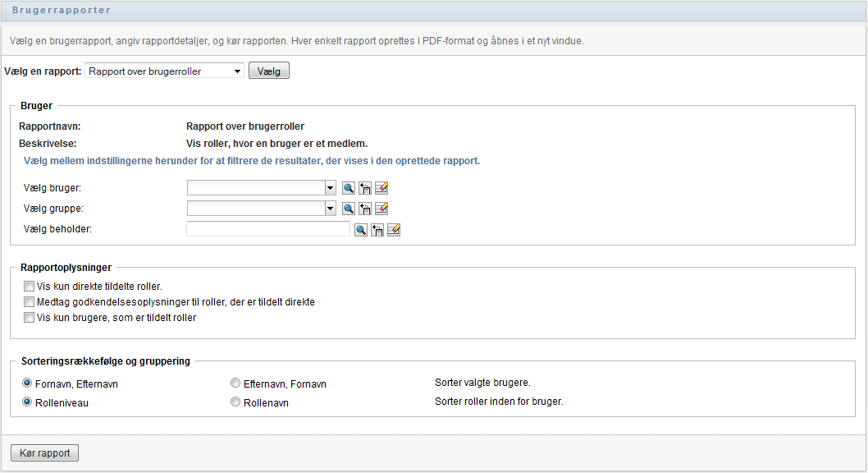Expand the 'Vælg bruger' dropdown list

click(x=330, y=188)
